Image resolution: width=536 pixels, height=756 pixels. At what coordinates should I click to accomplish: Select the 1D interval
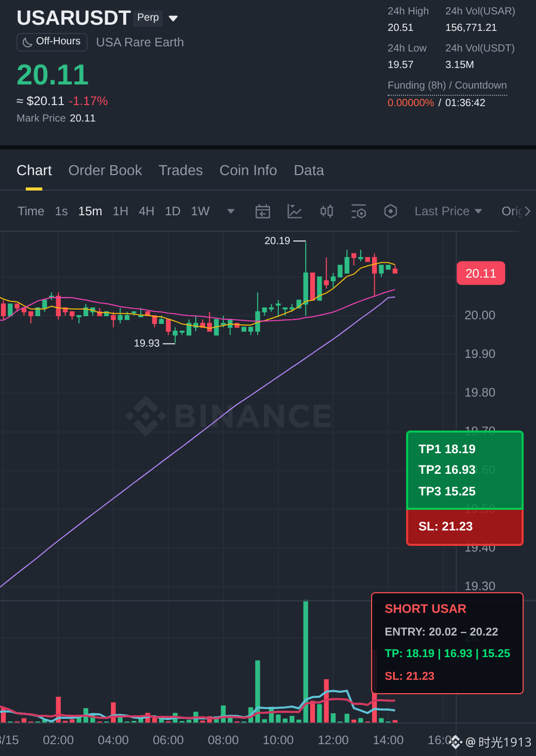coord(173,211)
